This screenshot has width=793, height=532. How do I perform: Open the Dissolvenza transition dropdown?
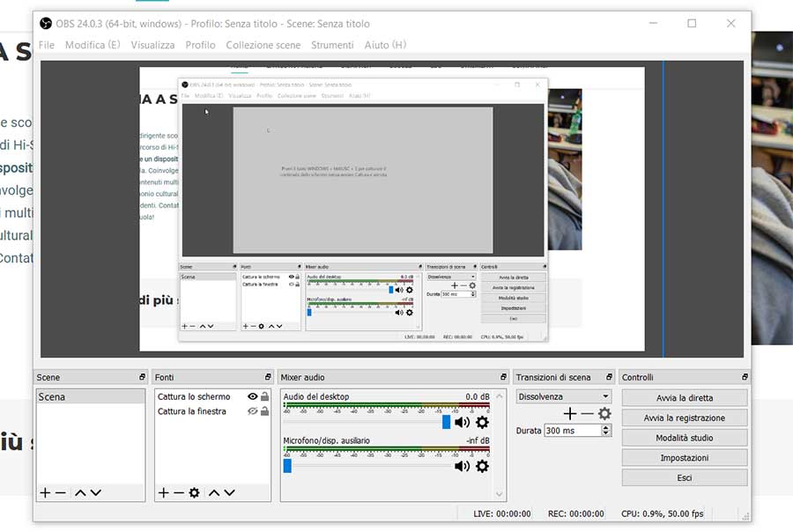(x=563, y=397)
